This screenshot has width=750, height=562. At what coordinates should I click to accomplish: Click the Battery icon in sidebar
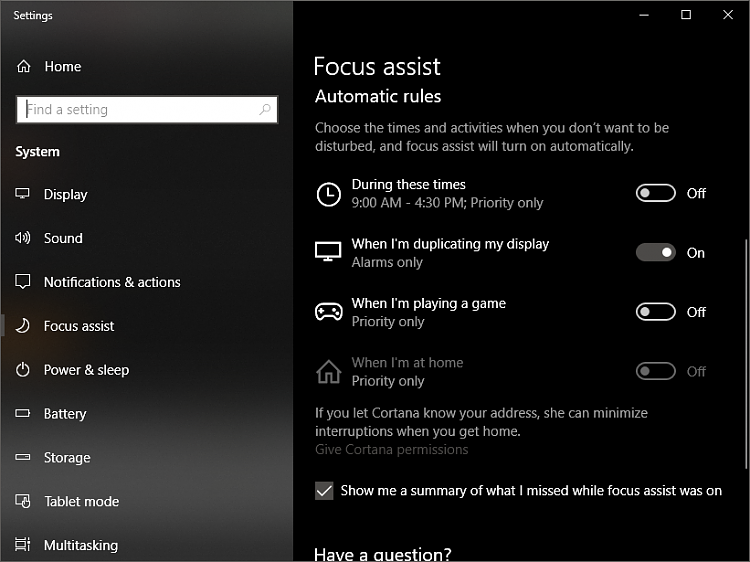pyautogui.click(x=22, y=413)
